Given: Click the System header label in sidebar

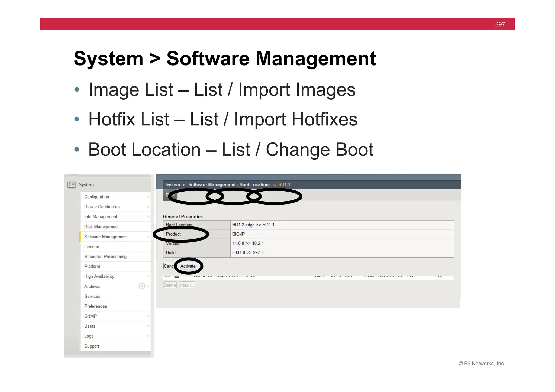Looking at the screenshot, I should [86, 185].
